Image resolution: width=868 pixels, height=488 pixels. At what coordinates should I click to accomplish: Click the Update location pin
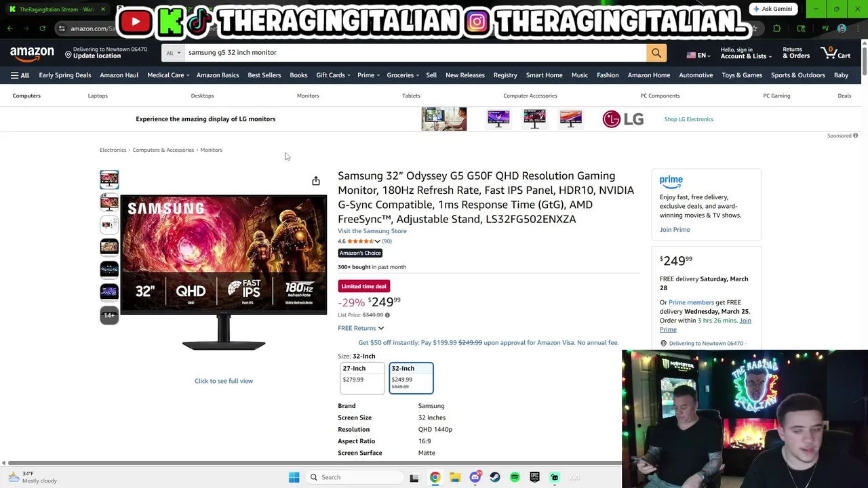(x=68, y=55)
